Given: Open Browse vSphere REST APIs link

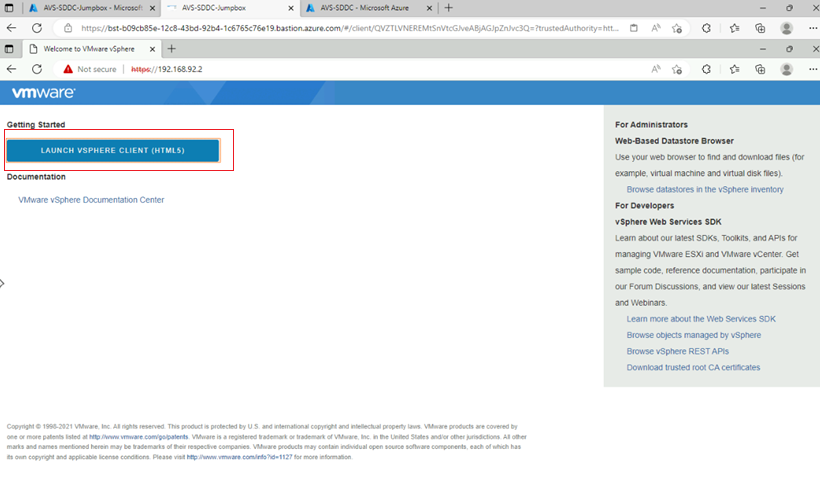Looking at the screenshot, I should (677, 351).
